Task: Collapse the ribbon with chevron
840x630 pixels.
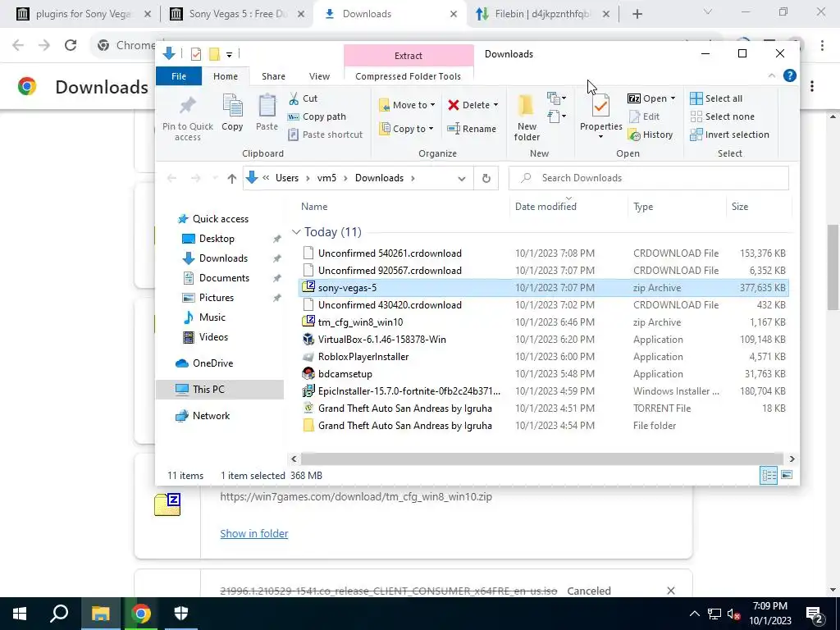Action: 771,75
